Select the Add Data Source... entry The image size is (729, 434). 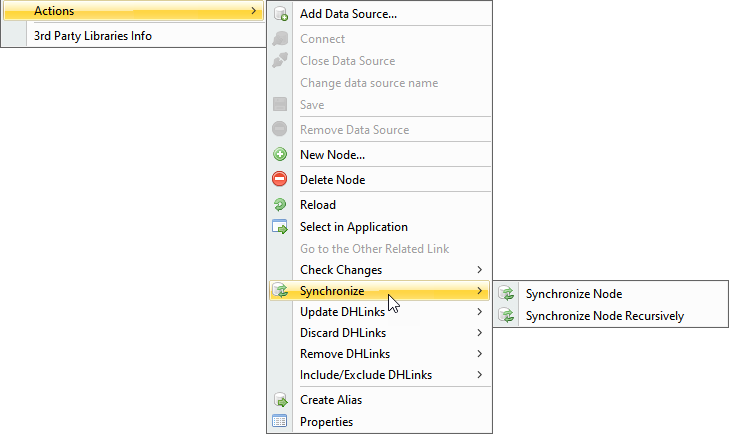pyautogui.click(x=348, y=14)
